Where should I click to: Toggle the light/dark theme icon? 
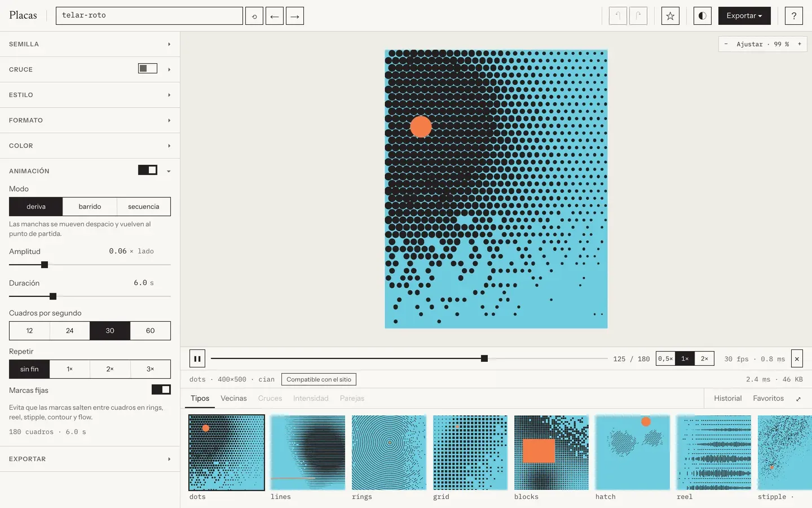(x=702, y=16)
